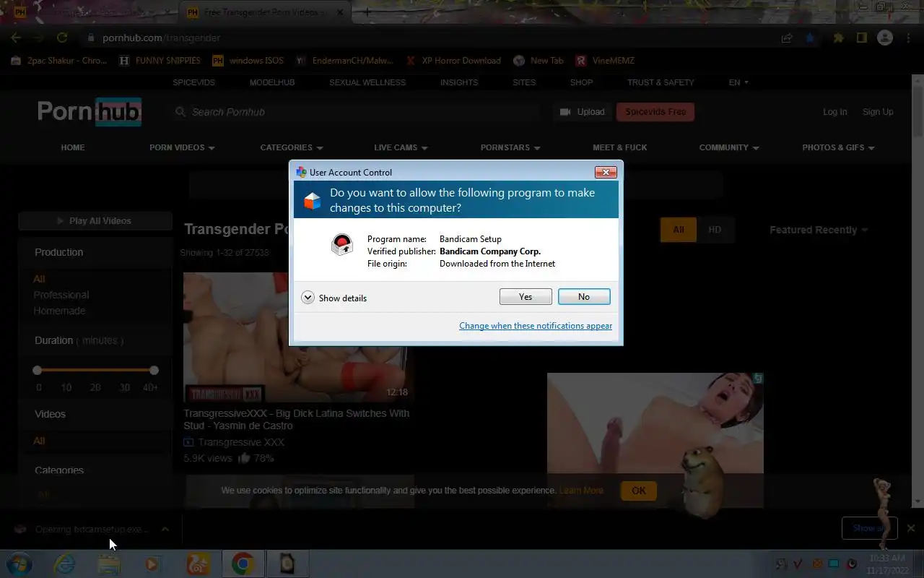Go back with the browser back arrow

[16, 38]
